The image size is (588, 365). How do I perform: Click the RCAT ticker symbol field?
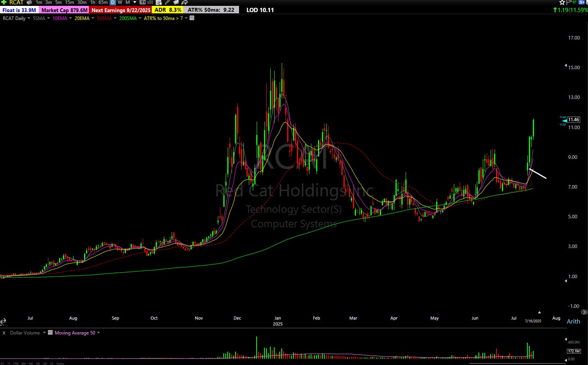[16, 2]
